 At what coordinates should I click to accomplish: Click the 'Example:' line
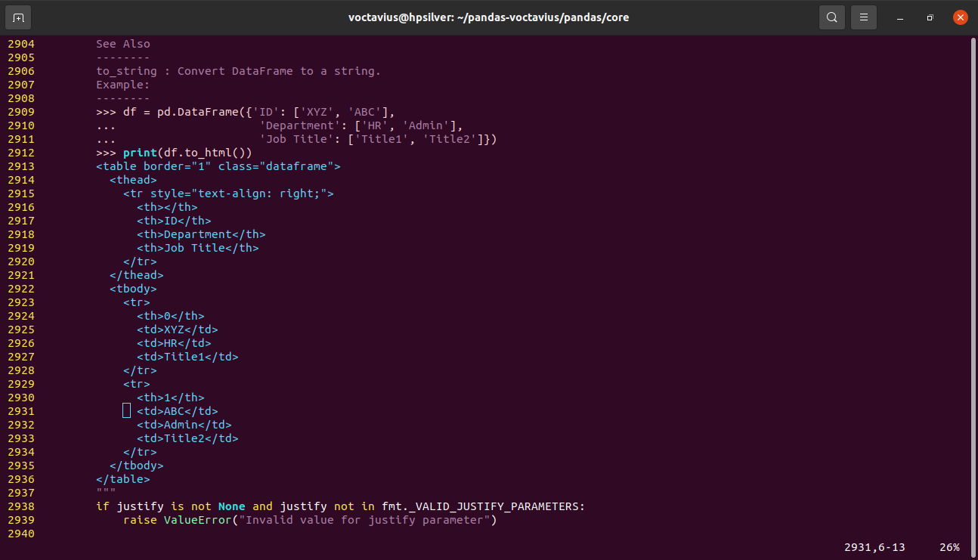point(123,85)
